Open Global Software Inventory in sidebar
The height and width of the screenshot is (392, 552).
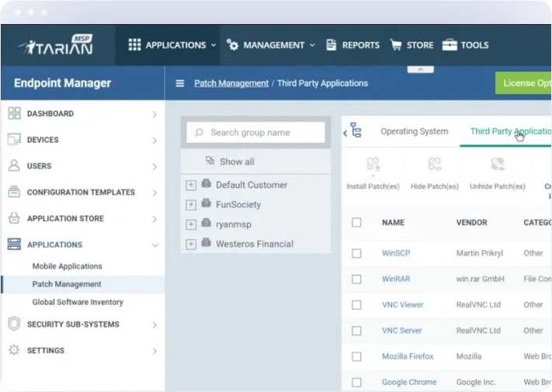pos(78,302)
